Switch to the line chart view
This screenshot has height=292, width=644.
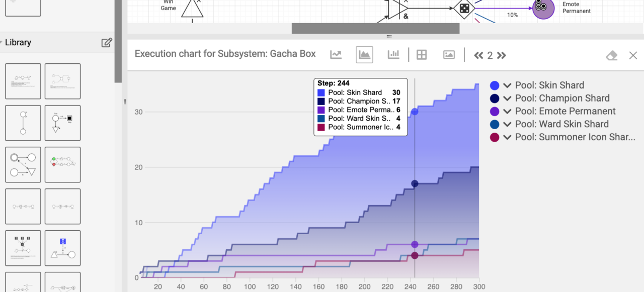(336, 55)
